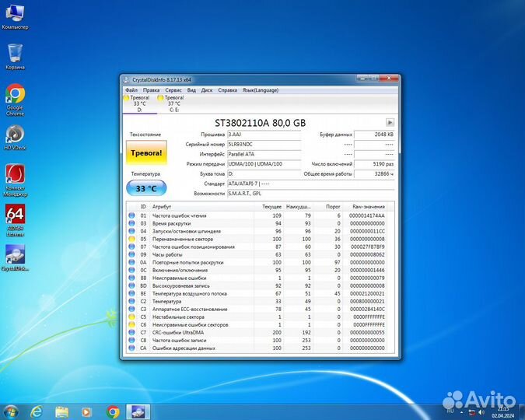Open Chrome from the taskbar

(x=113, y=411)
